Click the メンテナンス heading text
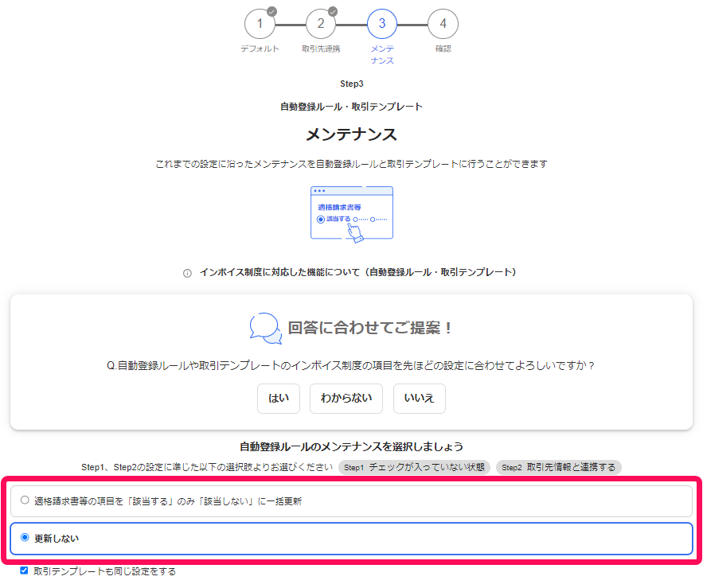The height and width of the screenshot is (588, 703). click(x=352, y=134)
